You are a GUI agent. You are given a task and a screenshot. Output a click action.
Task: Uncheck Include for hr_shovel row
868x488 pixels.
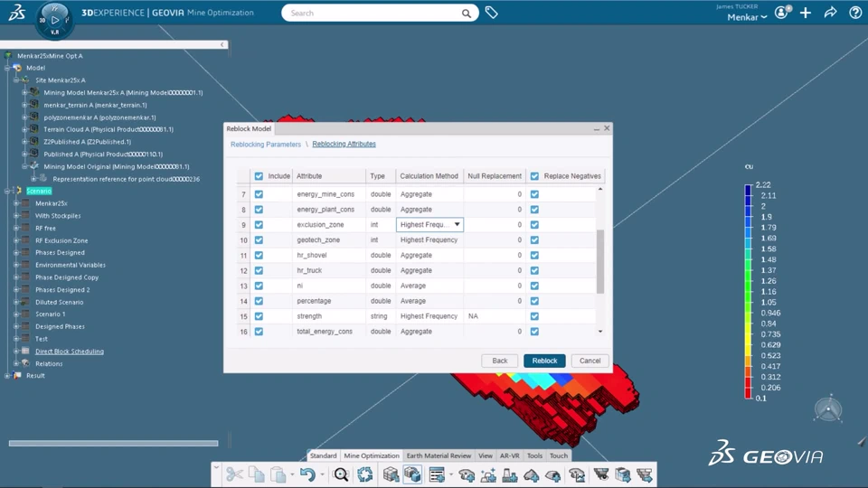[x=259, y=255]
